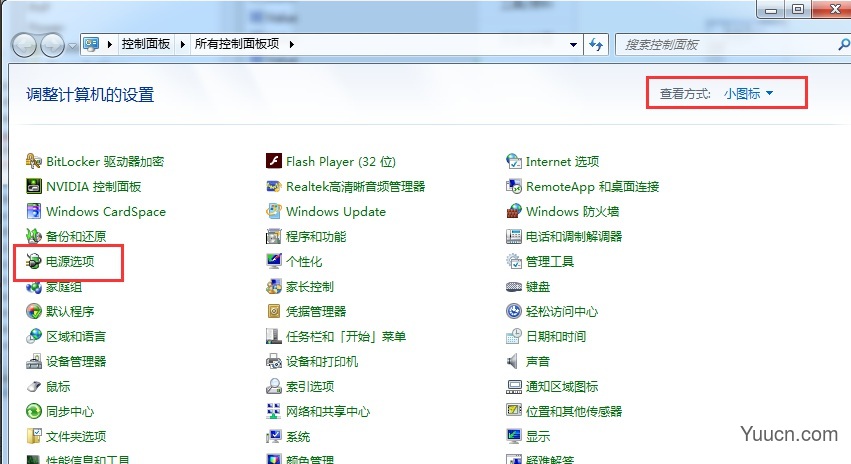Open the Windows 防火墙 icon

(x=513, y=211)
